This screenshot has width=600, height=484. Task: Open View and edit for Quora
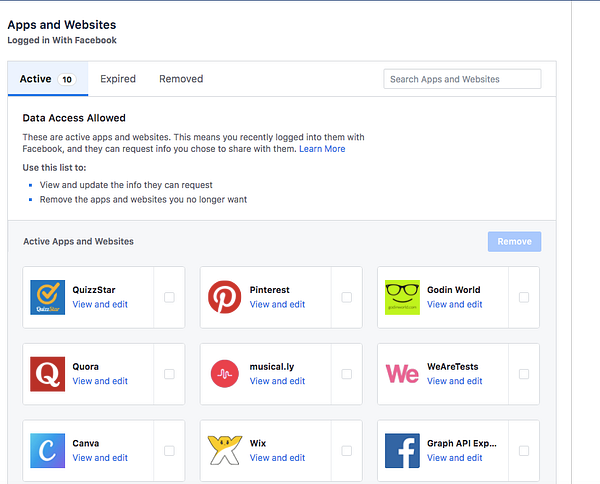point(100,381)
